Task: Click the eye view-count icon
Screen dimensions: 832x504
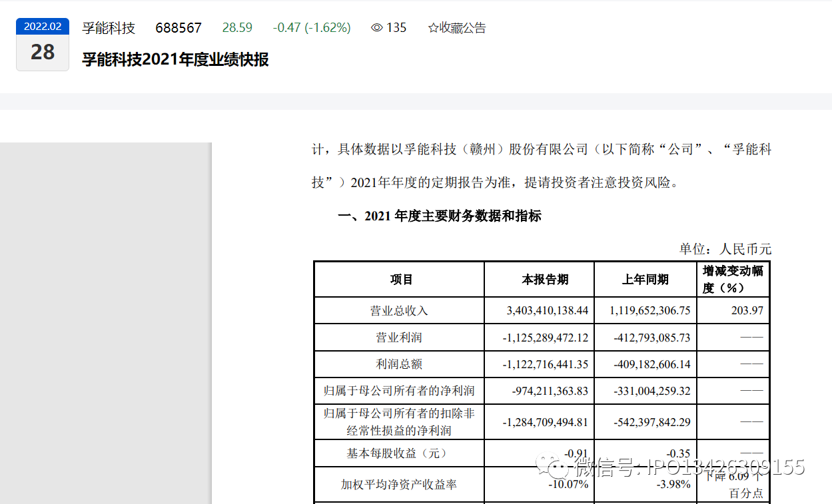Action: pos(377,28)
